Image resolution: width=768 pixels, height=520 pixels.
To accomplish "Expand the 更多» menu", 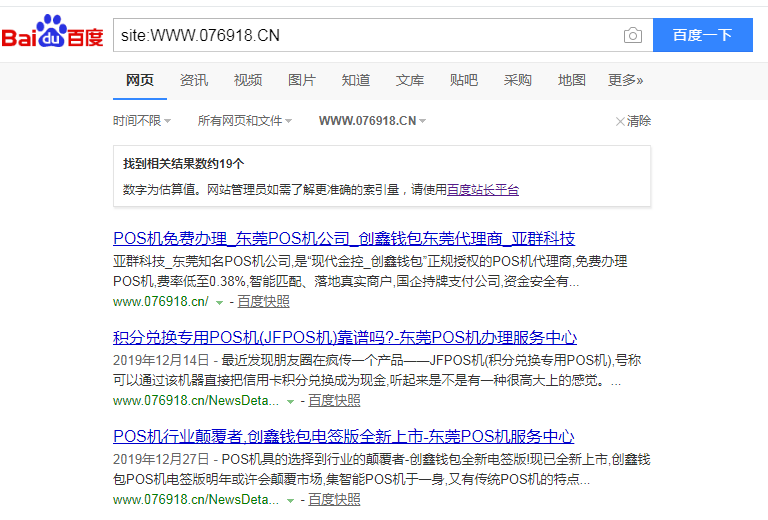I will point(625,80).
